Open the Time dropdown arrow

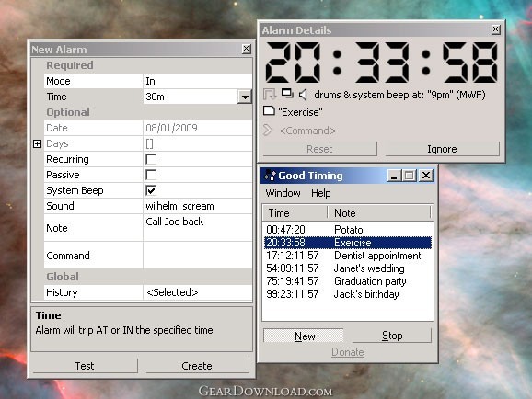245,97
